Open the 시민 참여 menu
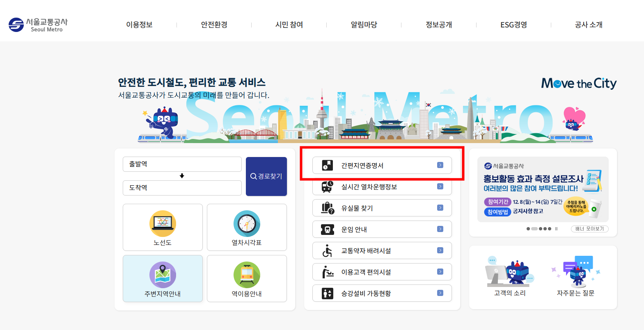This screenshot has height=330, width=644. (289, 25)
